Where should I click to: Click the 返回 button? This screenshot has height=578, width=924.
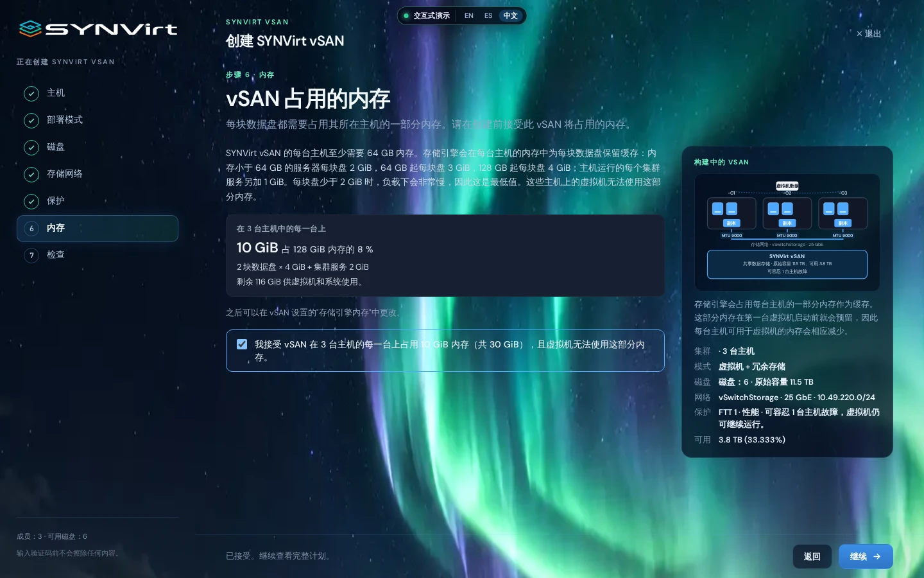point(812,557)
